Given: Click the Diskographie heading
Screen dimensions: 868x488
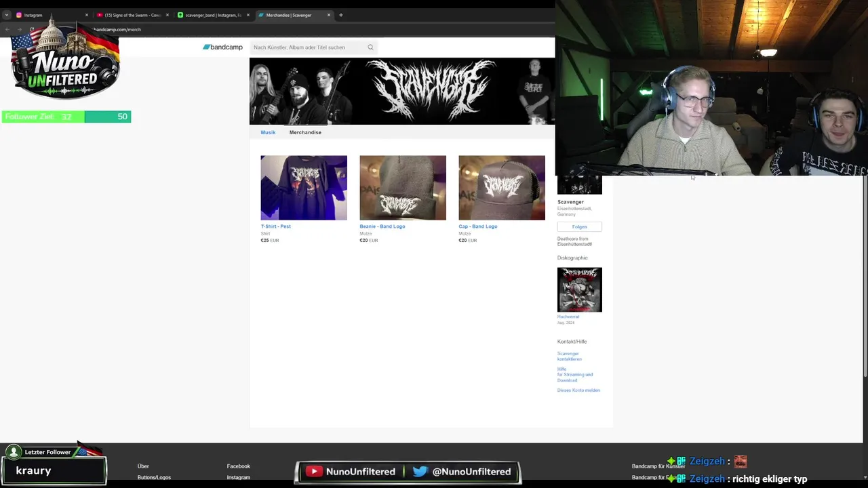Looking at the screenshot, I should [572, 258].
